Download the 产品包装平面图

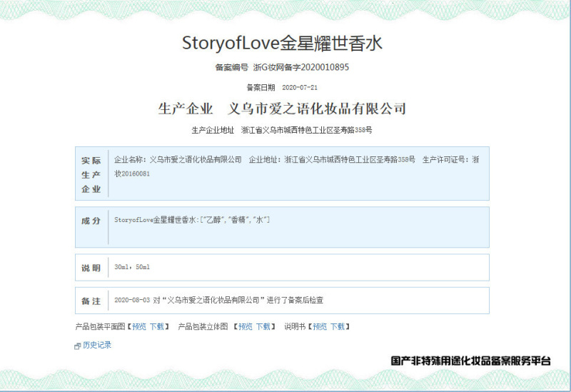(x=157, y=326)
